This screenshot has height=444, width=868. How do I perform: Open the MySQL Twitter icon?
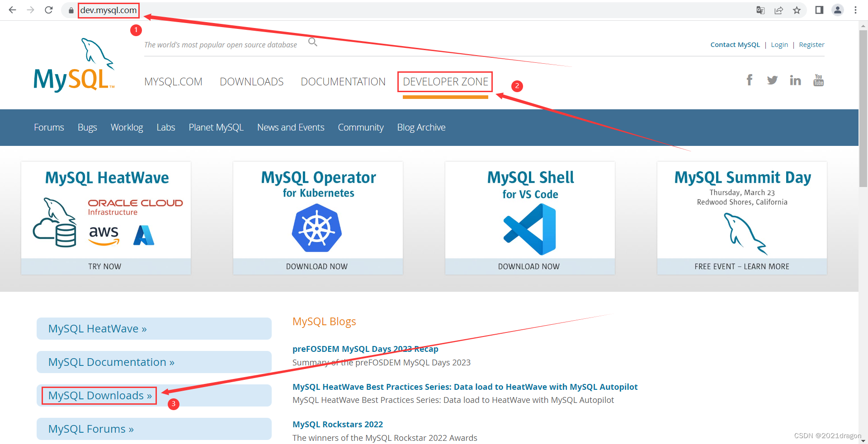pyautogui.click(x=772, y=80)
